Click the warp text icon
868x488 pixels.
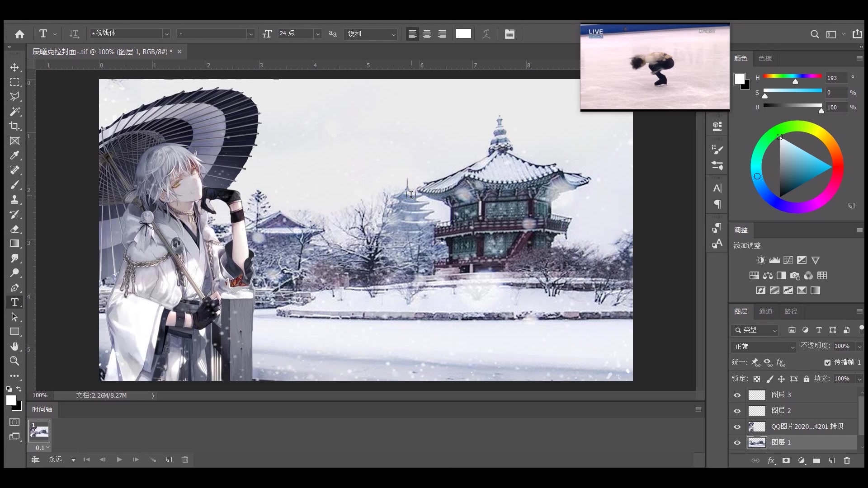[x=486, y=34]
